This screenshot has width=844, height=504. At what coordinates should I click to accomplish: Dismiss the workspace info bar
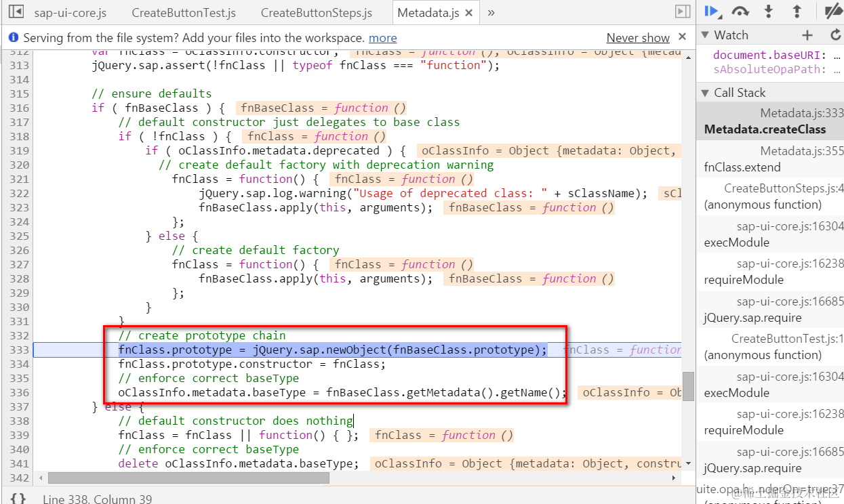(683, 37)
